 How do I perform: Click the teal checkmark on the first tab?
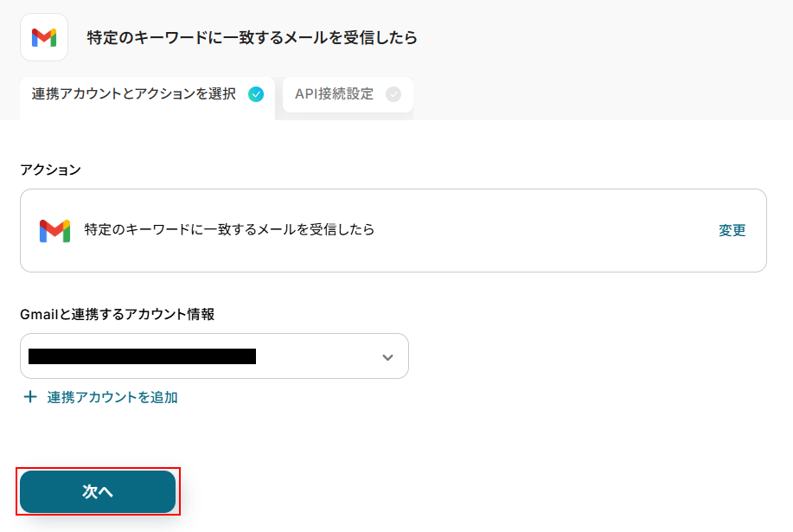coord(256,94)
